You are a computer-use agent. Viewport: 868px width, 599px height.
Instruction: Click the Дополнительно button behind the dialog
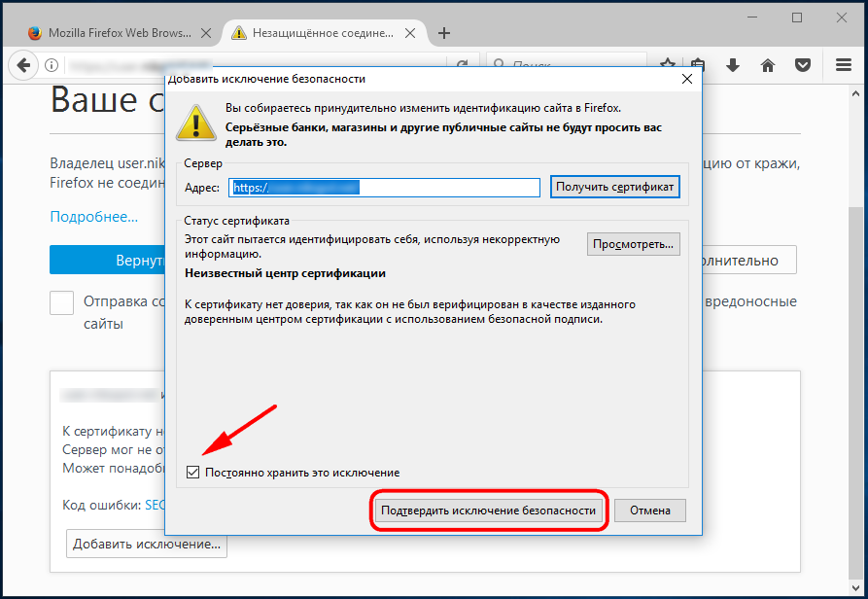(749, 260)
